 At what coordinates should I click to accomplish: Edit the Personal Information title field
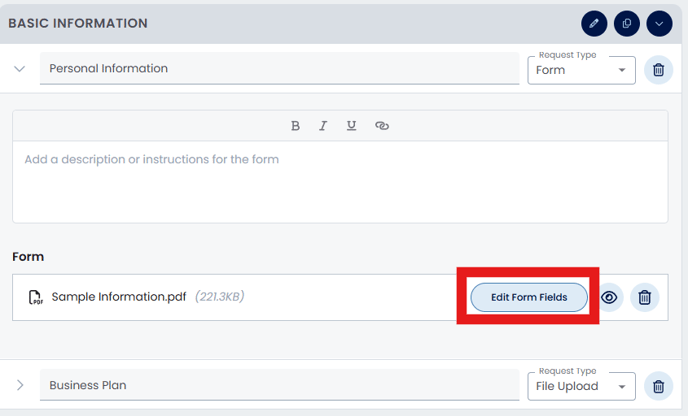(x=280, y=68)
